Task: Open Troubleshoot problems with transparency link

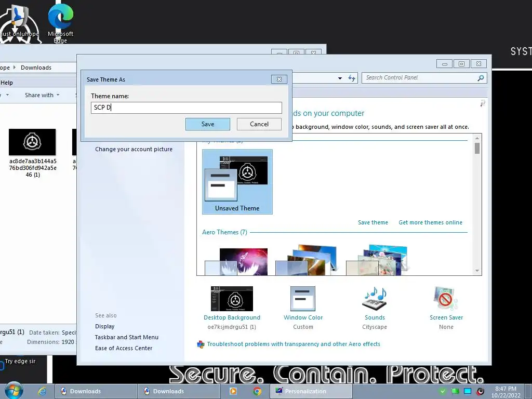Action: pyautogui.click(x=294, y=344)
